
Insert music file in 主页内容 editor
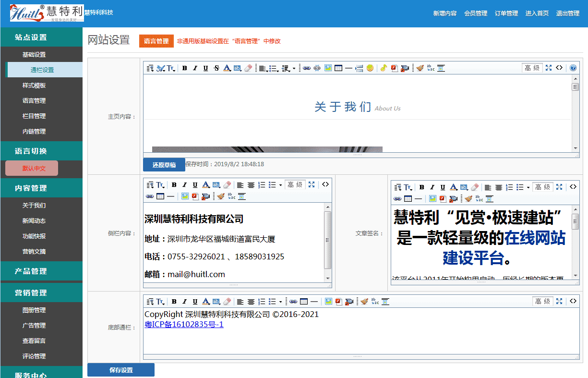click(x=384, y=68)
